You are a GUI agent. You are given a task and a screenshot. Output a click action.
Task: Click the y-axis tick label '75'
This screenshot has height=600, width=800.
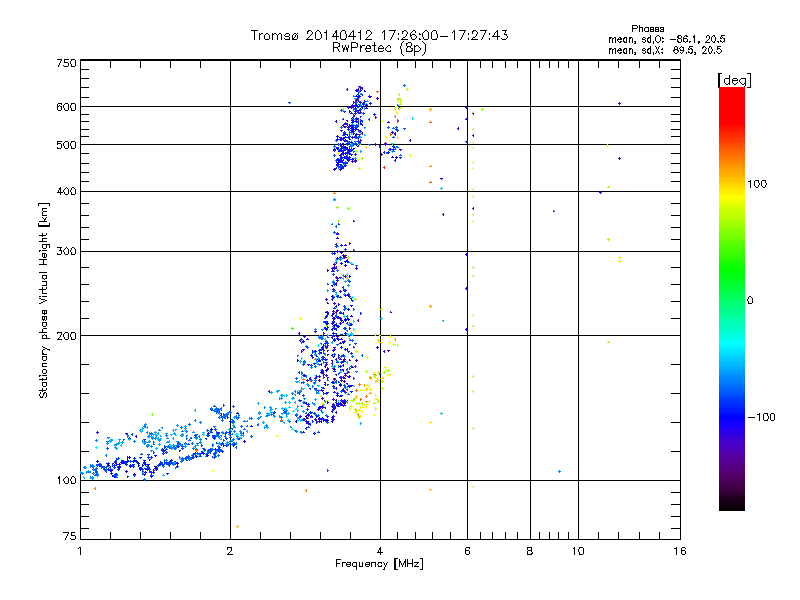tap(70, 536)
